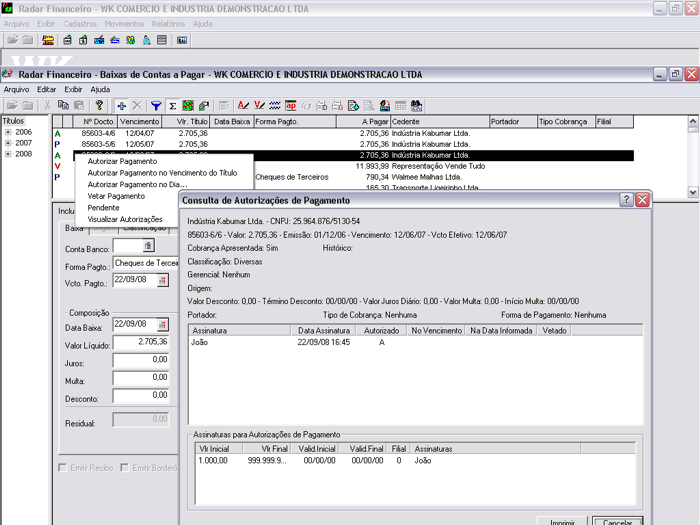
Task: Expand the 2007 tree node
Action: tap(8, 143)
